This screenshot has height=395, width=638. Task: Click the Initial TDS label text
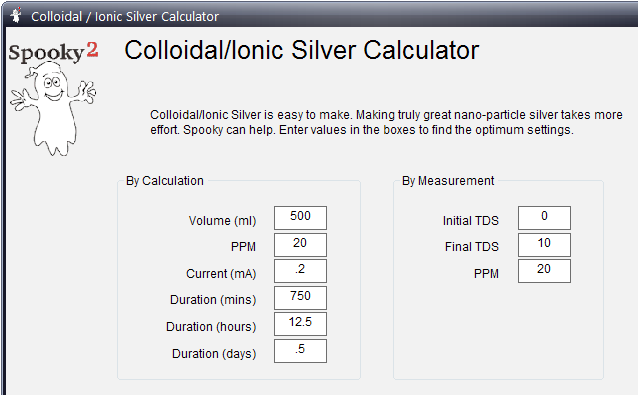coord(470,221)
